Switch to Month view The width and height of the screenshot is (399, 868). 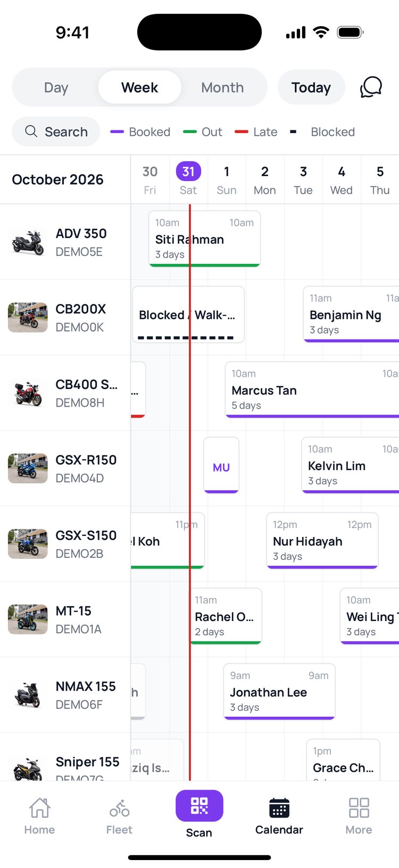point(222,87)
